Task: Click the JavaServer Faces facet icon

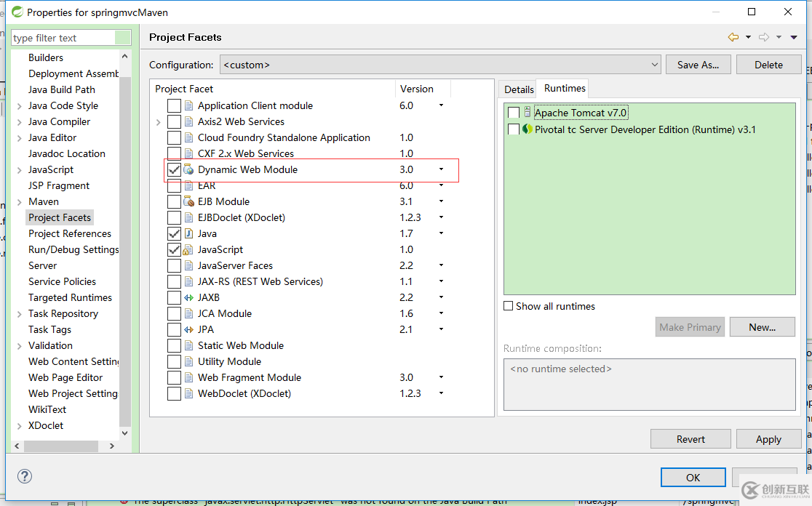Action: click(189, 266)
